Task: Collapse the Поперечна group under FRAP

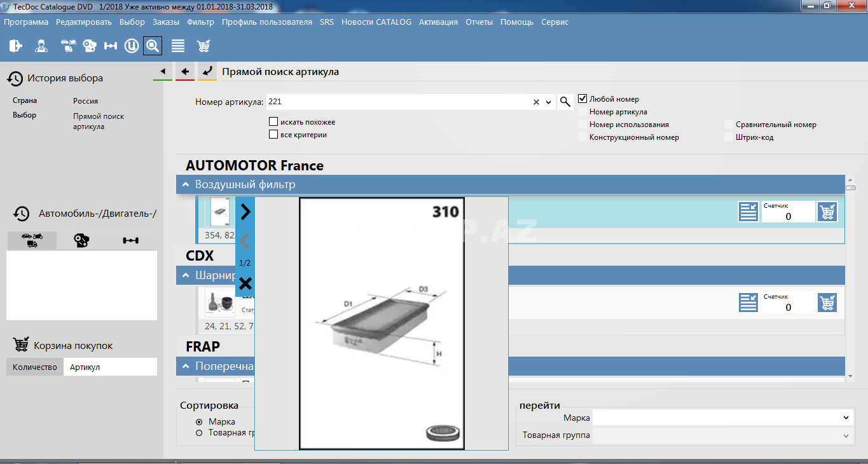Action: (186, 366)
